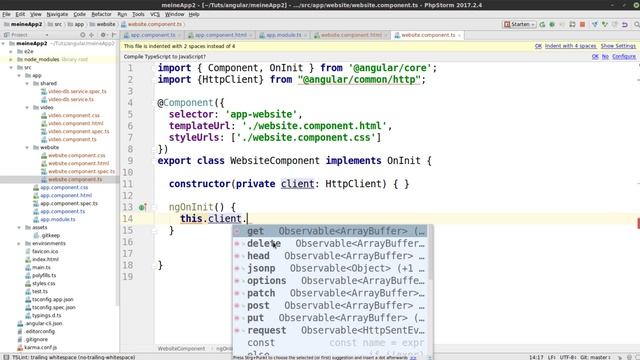Open the Navigate menu
640x360 pixels.
pyautogui.click(x=57, y=14)
